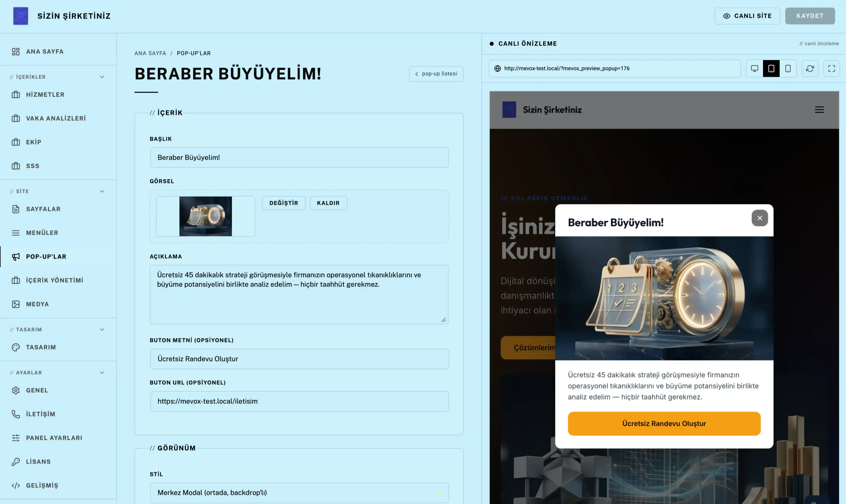The image size is (846, 504).
Task: Open the Stil dropdown Merkez Modal
Action: tap(299, 493)
